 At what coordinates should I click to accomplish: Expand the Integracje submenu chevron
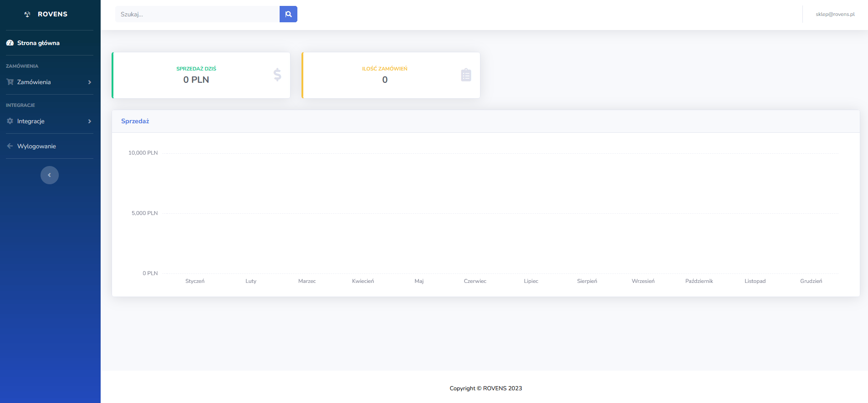90,121
